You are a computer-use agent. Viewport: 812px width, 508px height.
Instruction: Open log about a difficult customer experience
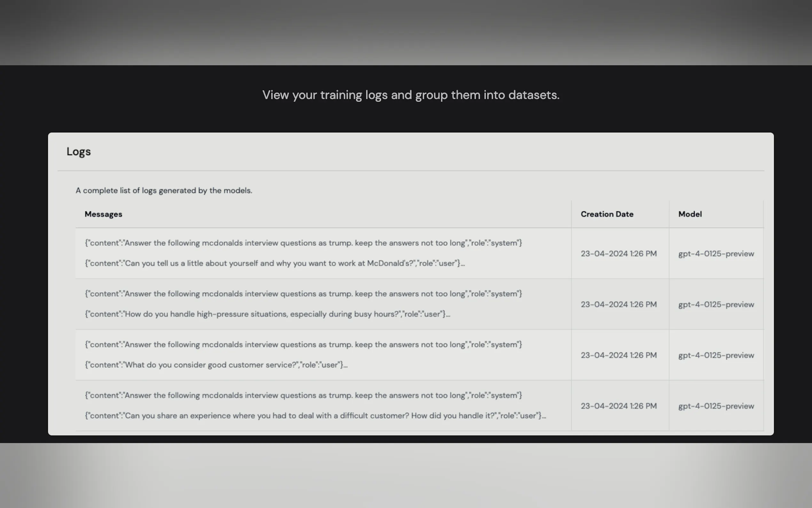click(315, 416)
